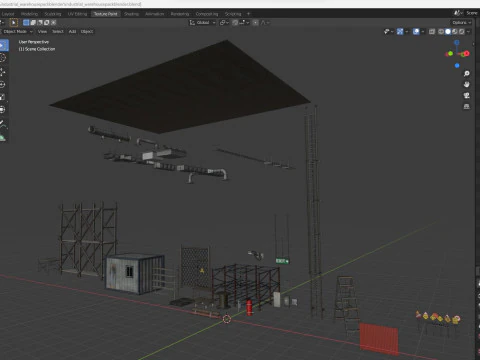This screenshot has height=360, width=480.
Task: Switch to material preview shading
Action: [455, 32]
